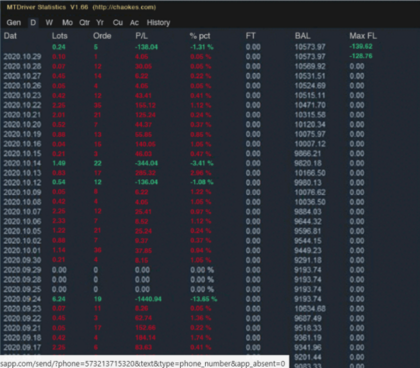This screenshot has height=368, width=420.
Task: Switch to the Cu tab
Action: [x=118, y=23]
